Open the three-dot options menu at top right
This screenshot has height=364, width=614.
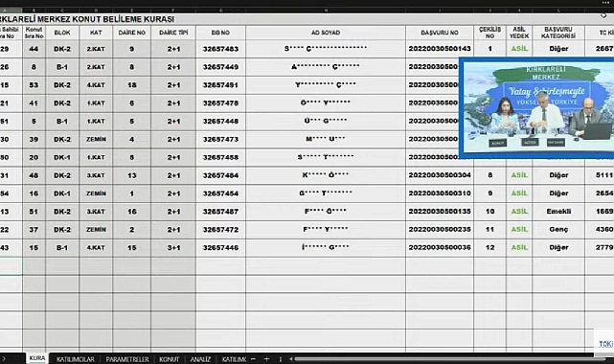point(605,3)
